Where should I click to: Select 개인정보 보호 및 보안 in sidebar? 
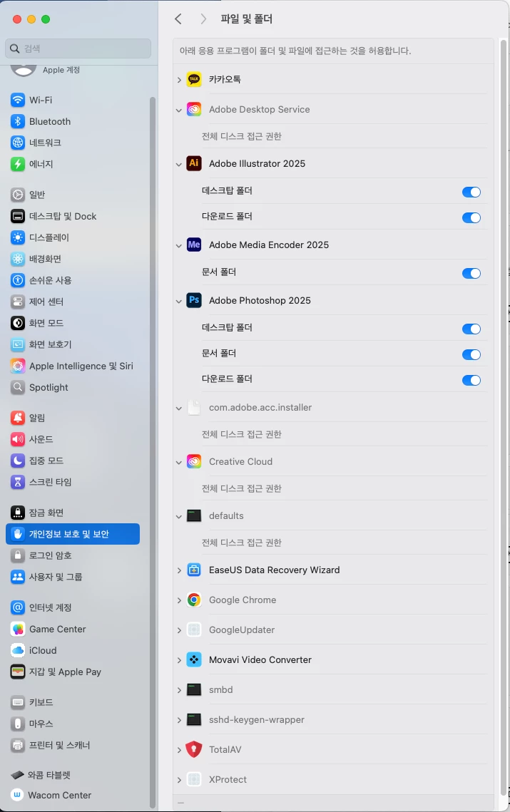click(x=73, y=534)
